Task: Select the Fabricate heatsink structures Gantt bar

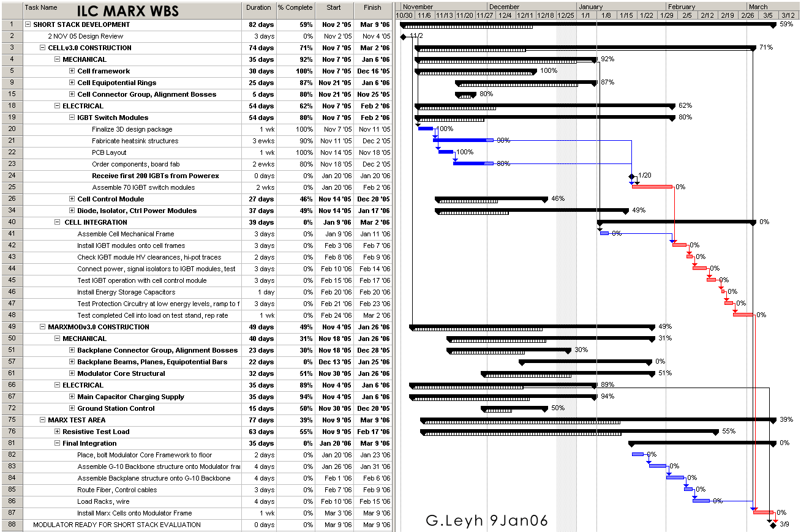Action: [462, 140]
